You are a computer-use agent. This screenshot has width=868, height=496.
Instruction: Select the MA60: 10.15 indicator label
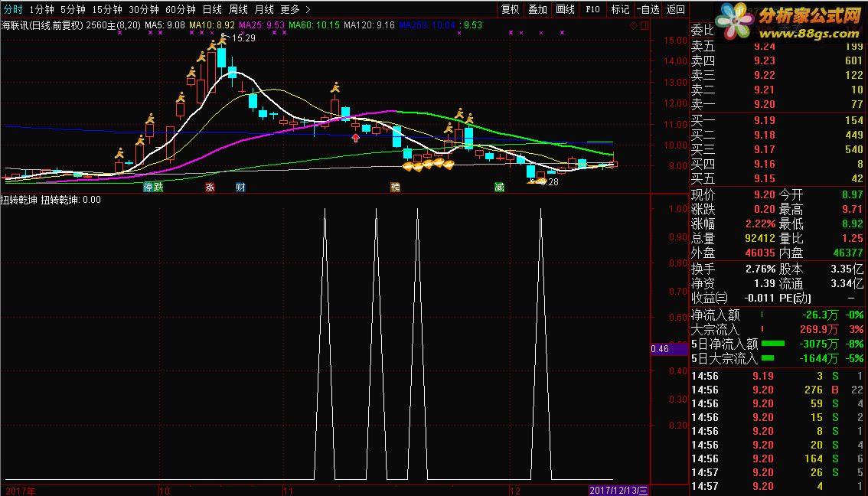click(314, 25)
